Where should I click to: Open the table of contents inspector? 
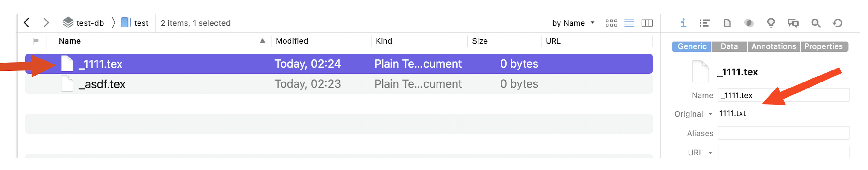[x=704, y=23]
